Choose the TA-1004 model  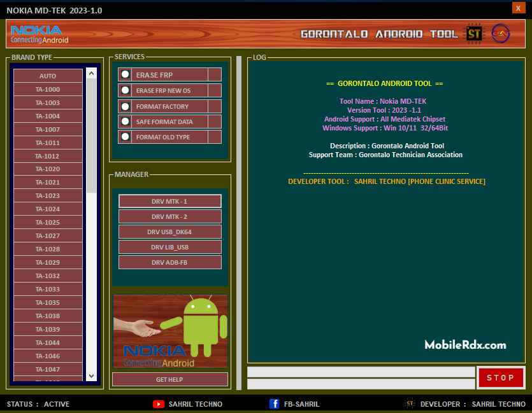click(48, 116)
